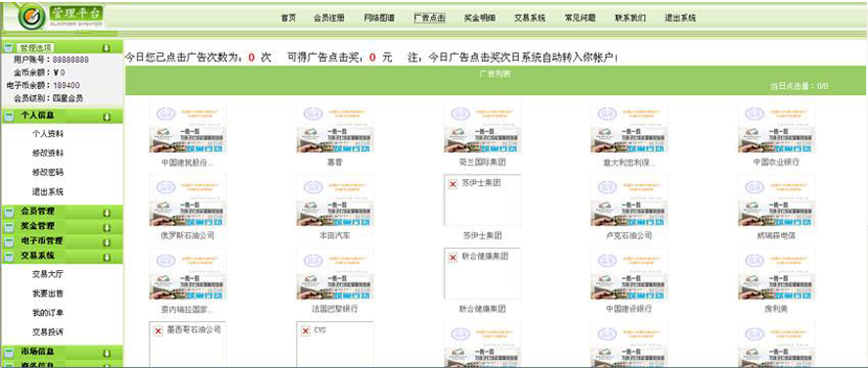
Task: Click ad thumbnail above 意大利忠利保
Action: pos(629,127)
